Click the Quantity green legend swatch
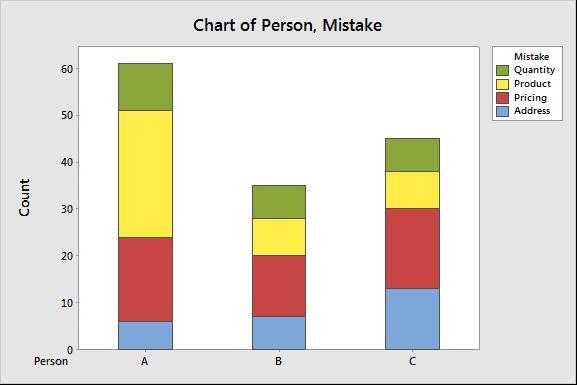Image resolution: width=577 pixels, height=385 pixels. (x=502, y=70)
